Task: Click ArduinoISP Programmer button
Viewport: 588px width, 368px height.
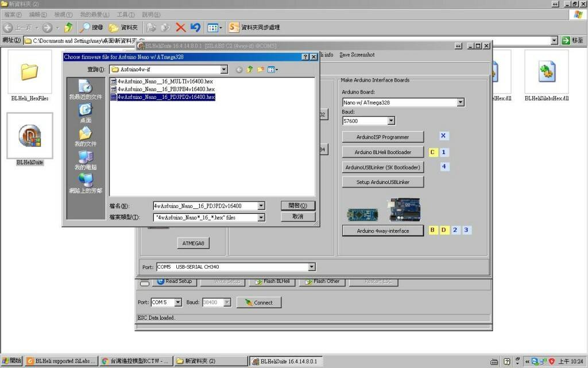Action: click(x=383, y=137)
